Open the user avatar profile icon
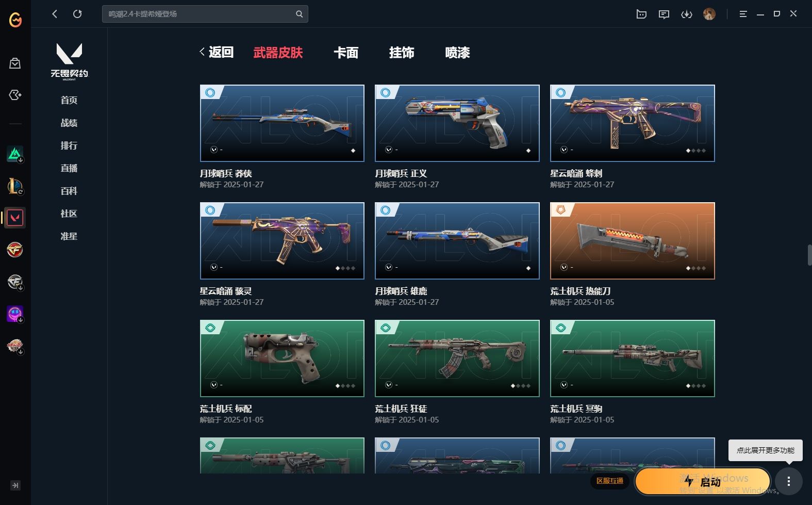 click(x=709, y=14)
